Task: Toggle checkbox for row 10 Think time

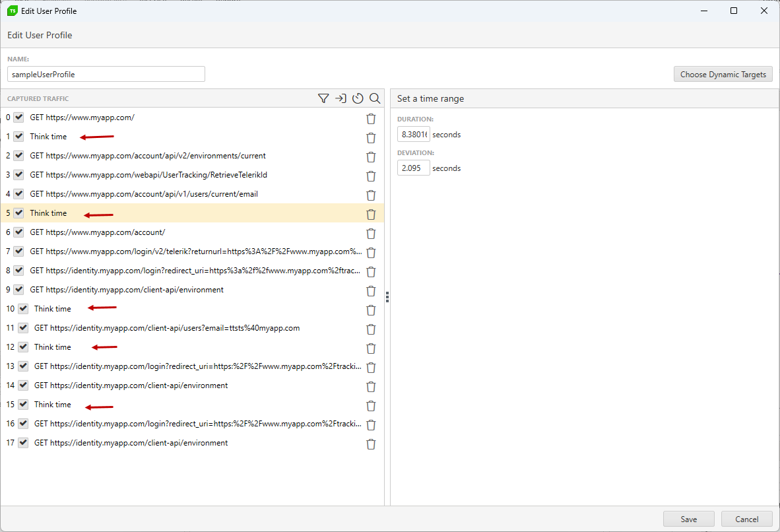Action: (23, 309)
